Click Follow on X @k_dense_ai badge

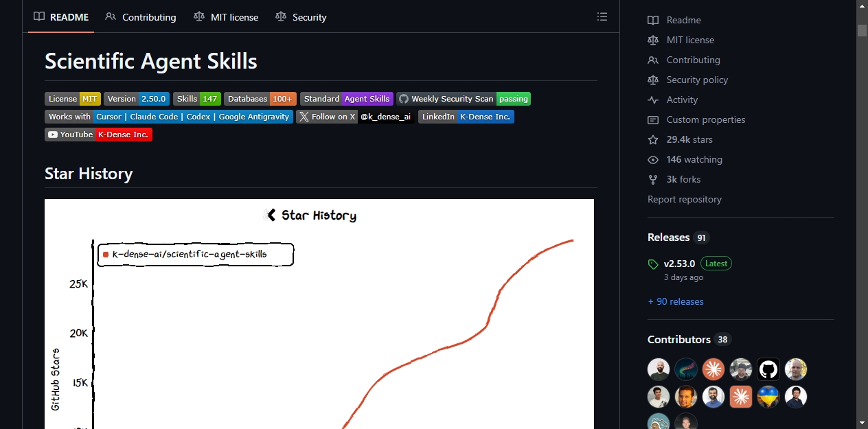[x=356, y=117]
